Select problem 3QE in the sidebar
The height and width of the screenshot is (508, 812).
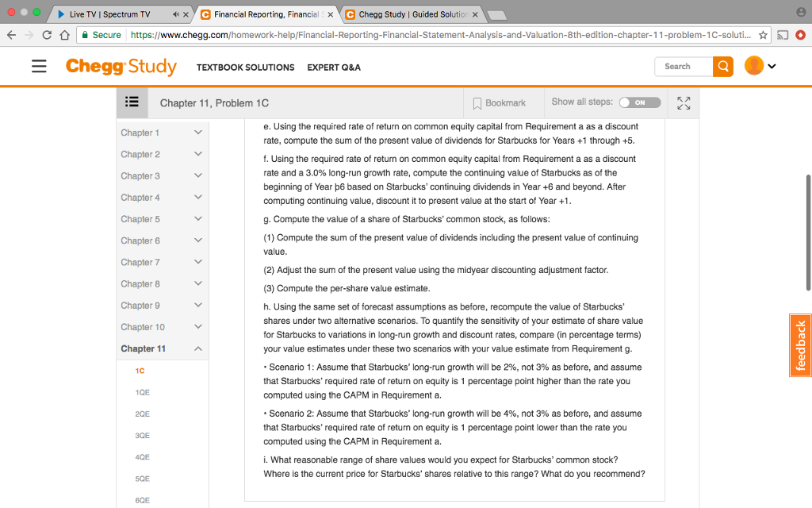143,435
